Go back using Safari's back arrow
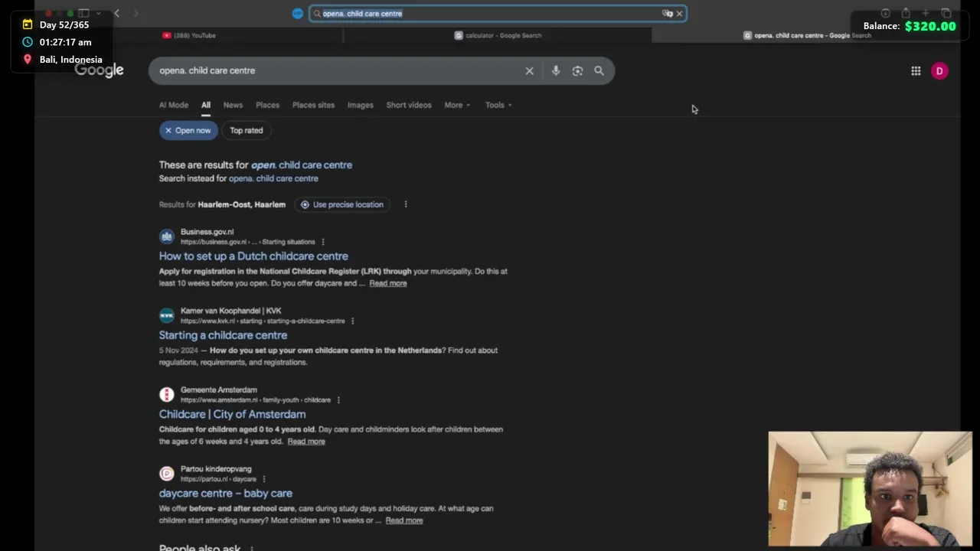 click(116, 13)
